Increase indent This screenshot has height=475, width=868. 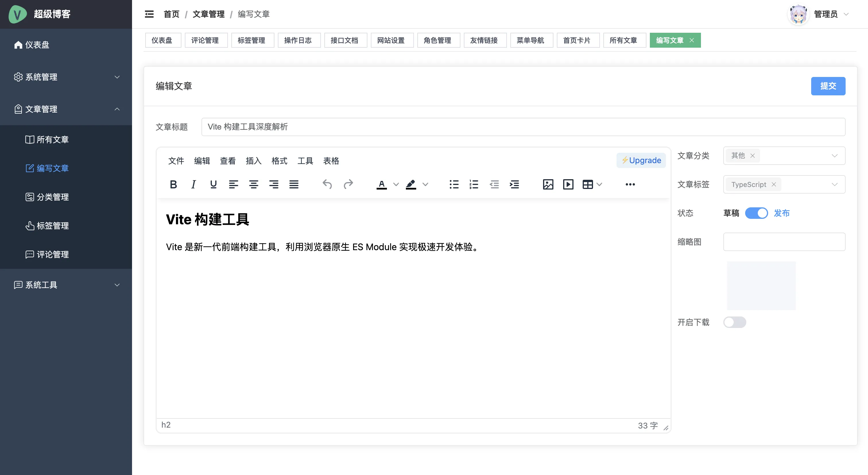tap(514, 184)
